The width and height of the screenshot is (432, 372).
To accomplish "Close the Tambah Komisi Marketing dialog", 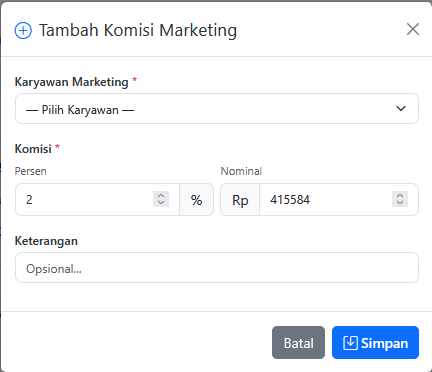I will 413,29.
